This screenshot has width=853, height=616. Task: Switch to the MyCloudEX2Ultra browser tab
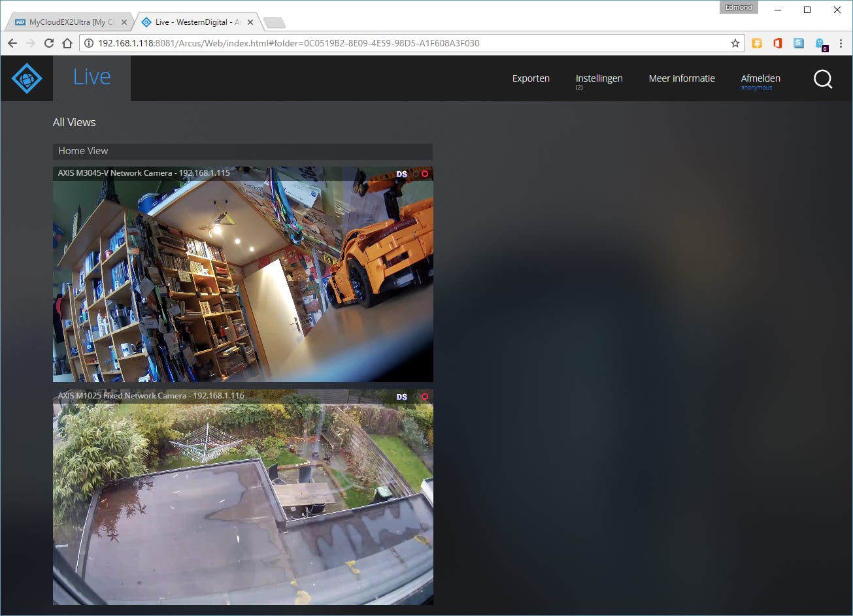pos(70,22)
